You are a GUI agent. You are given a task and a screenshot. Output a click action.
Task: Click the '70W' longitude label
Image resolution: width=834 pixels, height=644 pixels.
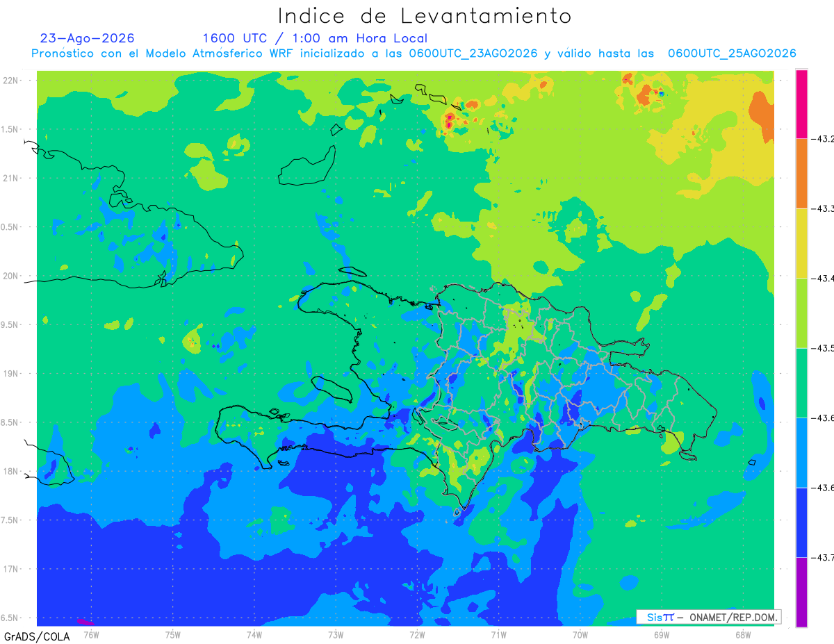(x=580, y=634)
